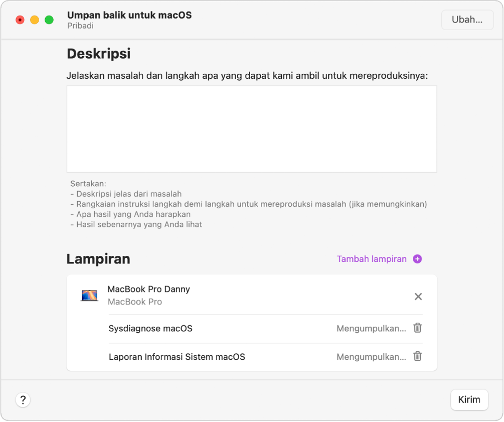Click the Sertakan: hint label

[x=88, y=184]
